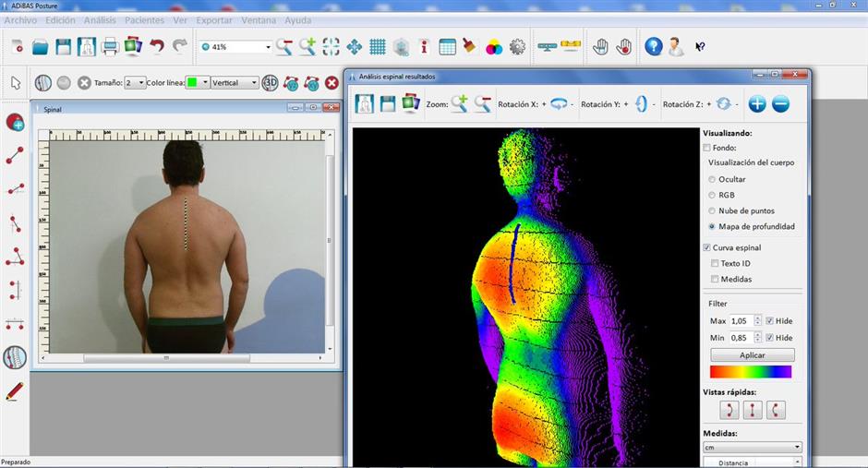
Task: Click the undo arrow icon
Action: coord(157,46)
